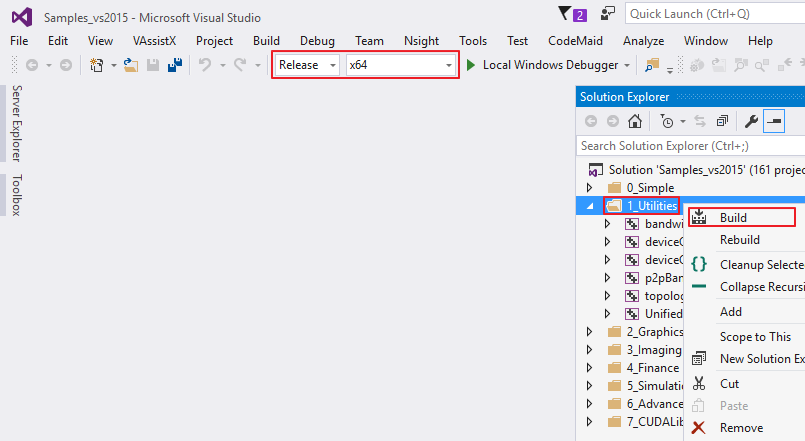Viewport: 805px width, 441px height.
Task: Click the New Project toolbar icon
Action: point(97,65)
